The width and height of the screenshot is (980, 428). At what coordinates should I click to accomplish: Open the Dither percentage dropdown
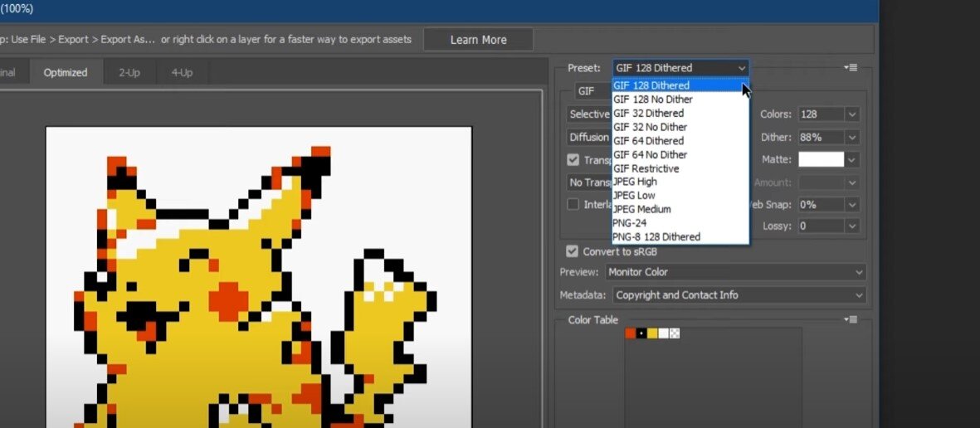click(x=853, y=138)
